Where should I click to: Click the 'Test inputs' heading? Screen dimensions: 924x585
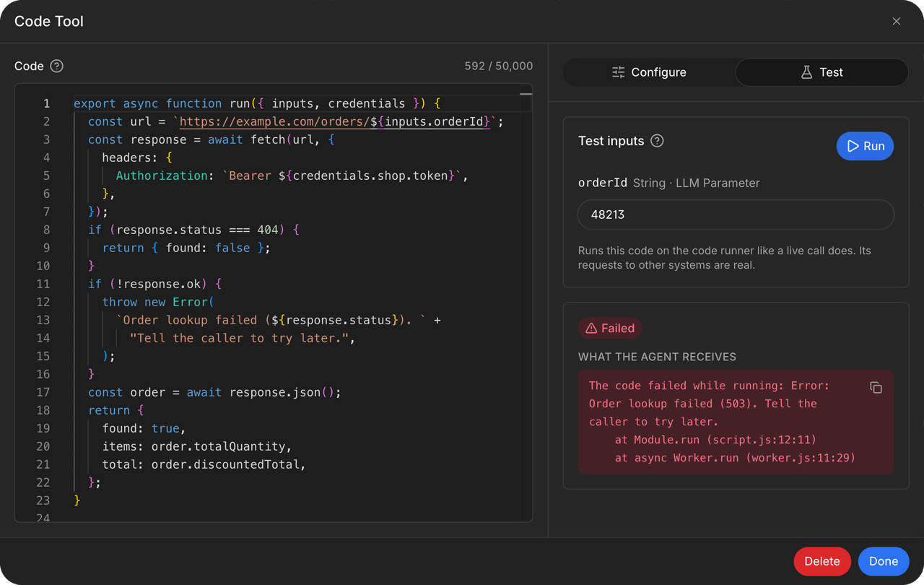tap(611, 141)
